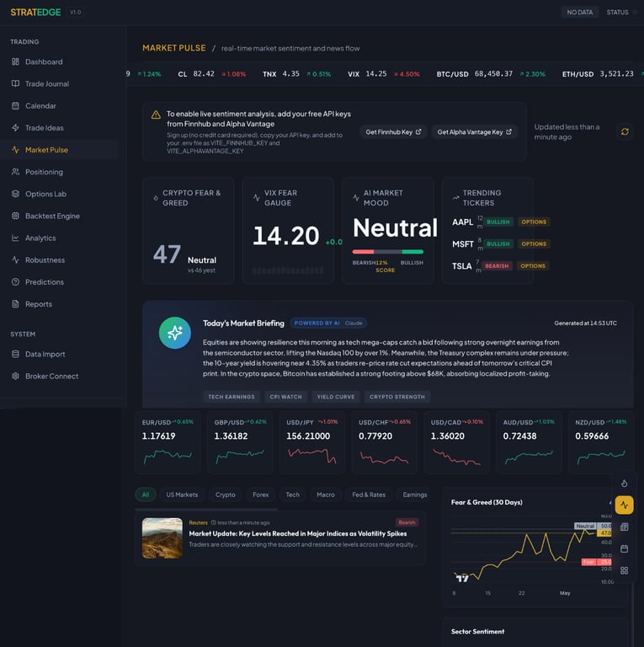The height and width of the screenshot is (647, 644).
Task: Select the All news filter
Action: pyautogui.click(x=146, y=495)
